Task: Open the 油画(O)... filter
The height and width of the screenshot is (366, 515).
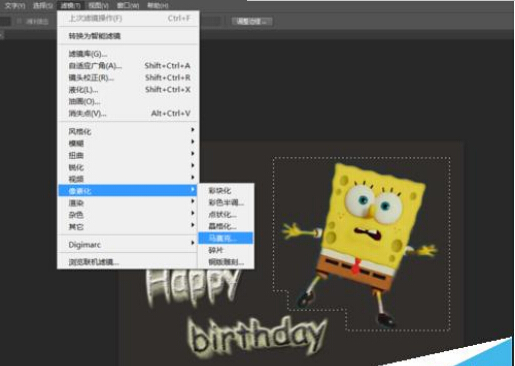Action: coord(129,101)
